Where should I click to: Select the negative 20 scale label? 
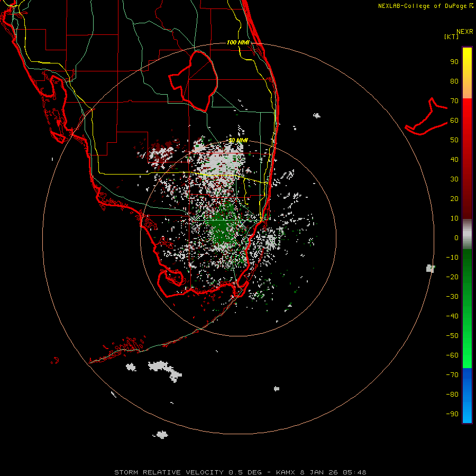point(452,277)
